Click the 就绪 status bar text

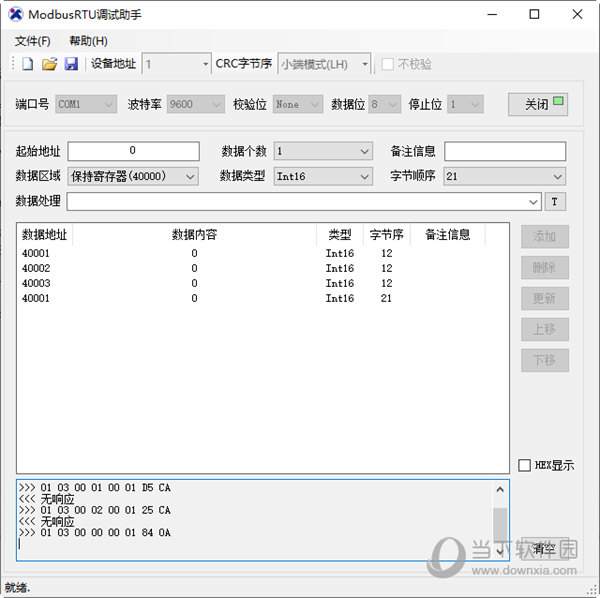17,587
